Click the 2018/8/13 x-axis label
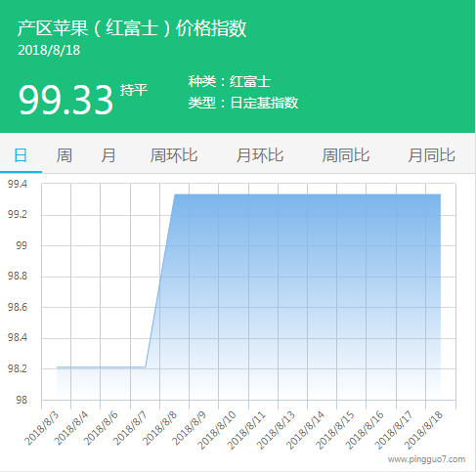This screenshot has height=472, width=476. [x=276, y=430]
